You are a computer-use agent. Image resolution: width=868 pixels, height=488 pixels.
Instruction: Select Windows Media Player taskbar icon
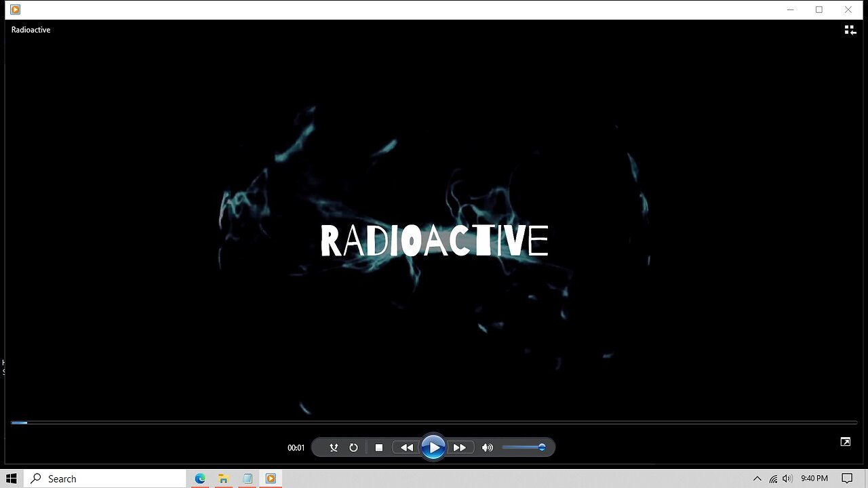click(271, 479)
